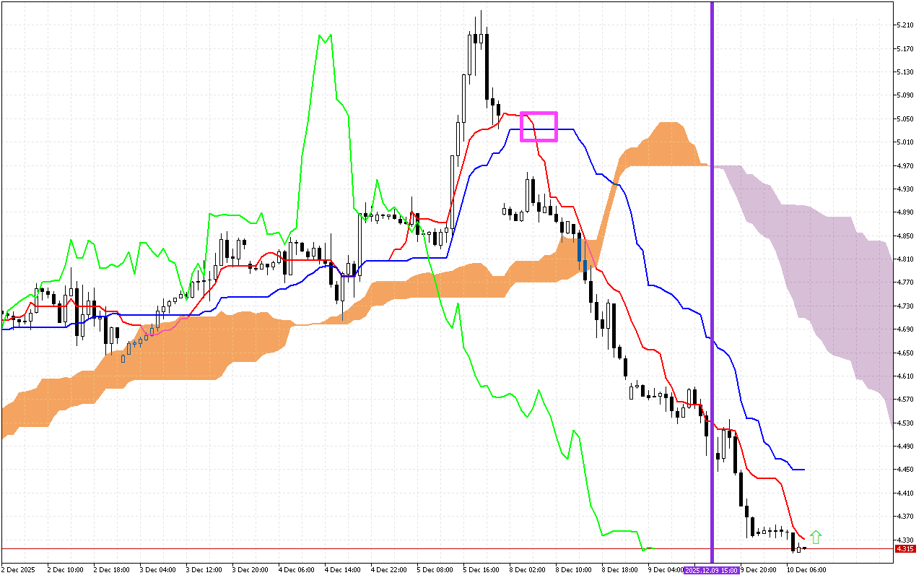Click the 4.330 label on price axis
Viewport: 924px width, 578px height.
point(905,540)
